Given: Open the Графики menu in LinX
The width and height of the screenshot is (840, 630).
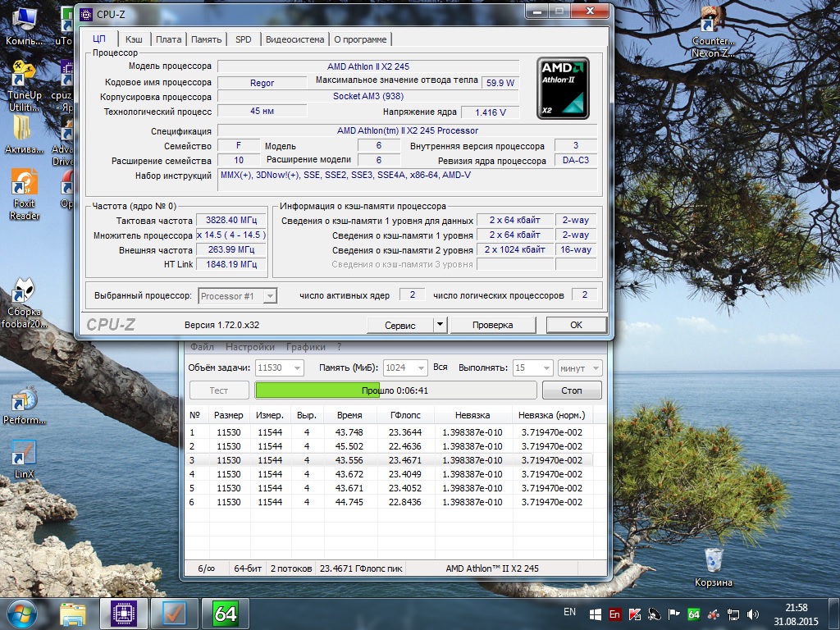Looking at the screenshot, I should pos(306,347).
